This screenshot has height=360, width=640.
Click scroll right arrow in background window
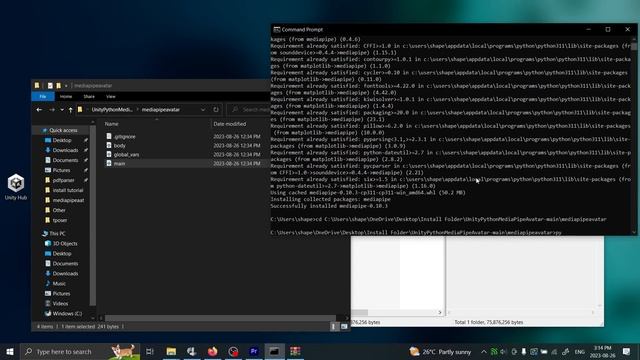pos(440,313)
